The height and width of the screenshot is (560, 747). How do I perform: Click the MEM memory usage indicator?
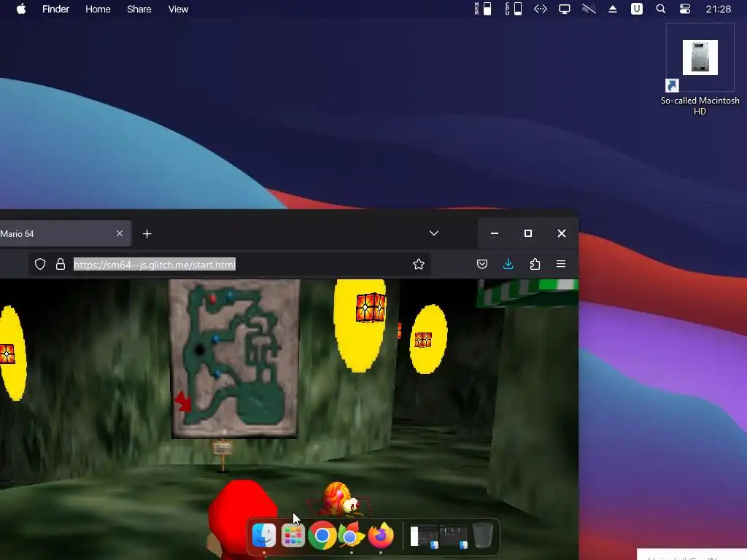[483, 9]
